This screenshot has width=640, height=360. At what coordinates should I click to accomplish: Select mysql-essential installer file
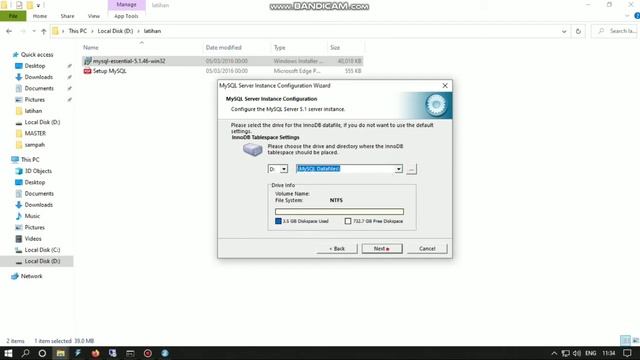tap(222, 61)
